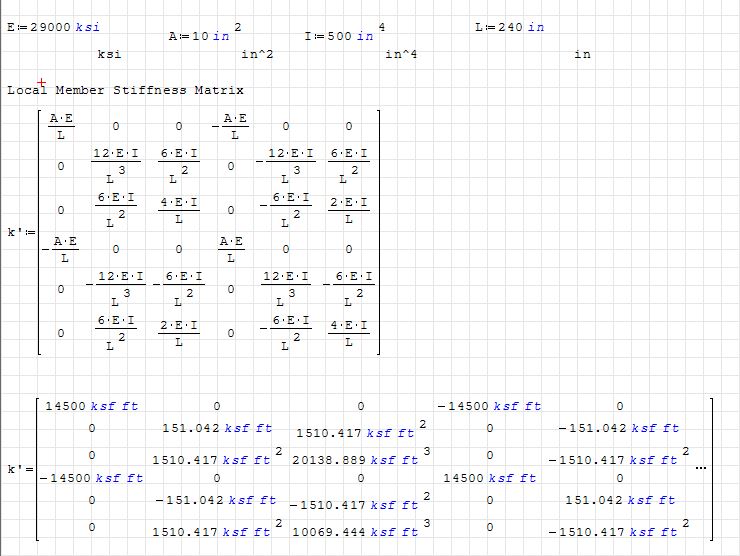Click the red crosshair cursor marker
This screenshot has width=740, height=556.
tap(41, 83)
